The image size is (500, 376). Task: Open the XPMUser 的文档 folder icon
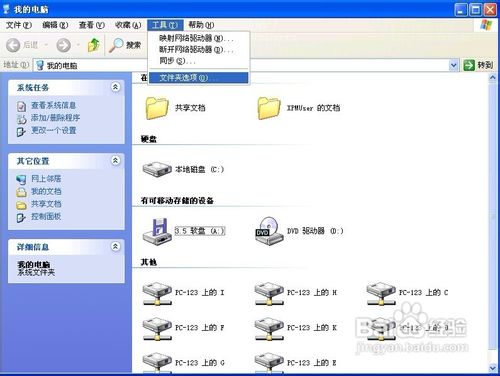[x=269, y=108]
